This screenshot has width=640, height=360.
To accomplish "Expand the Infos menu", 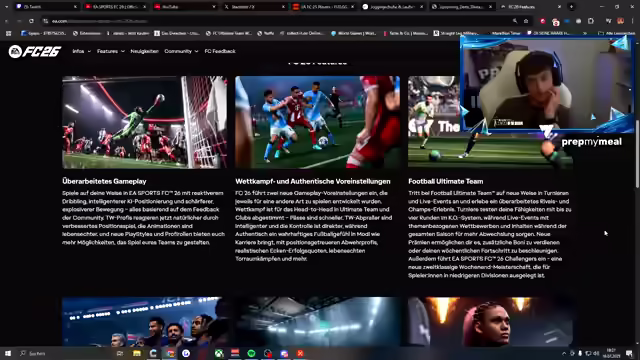I will point(82,51).
